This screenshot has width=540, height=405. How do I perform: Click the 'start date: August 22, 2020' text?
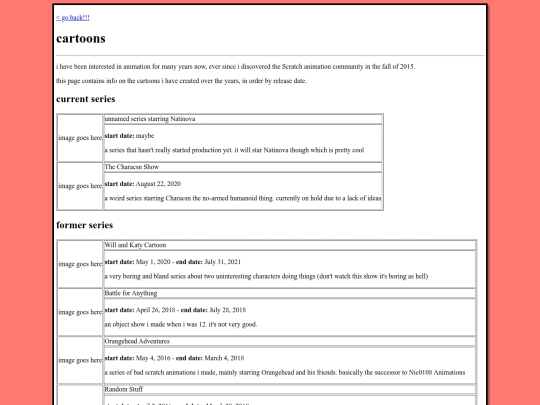click(x=143, y=184)
